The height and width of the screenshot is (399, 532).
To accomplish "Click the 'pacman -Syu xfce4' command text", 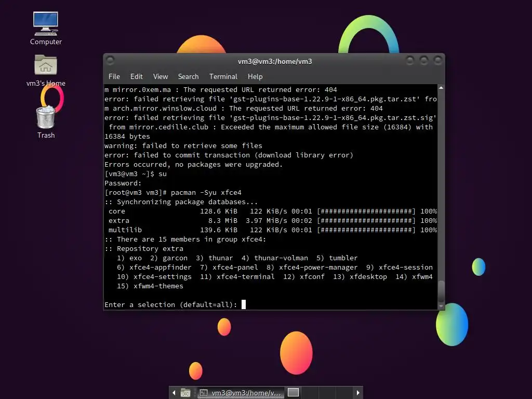I will pyautogui.click(x=206, y=192).
